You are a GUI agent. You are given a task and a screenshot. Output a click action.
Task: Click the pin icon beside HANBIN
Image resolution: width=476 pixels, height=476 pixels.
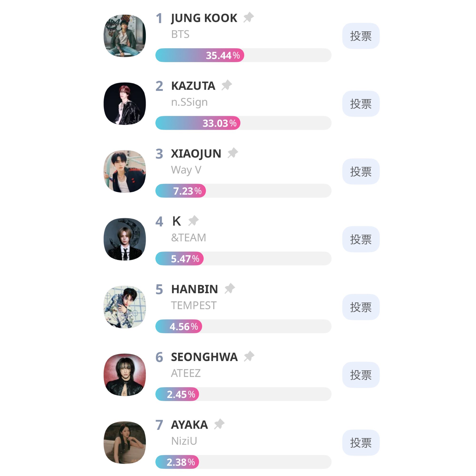click(229, 288)
